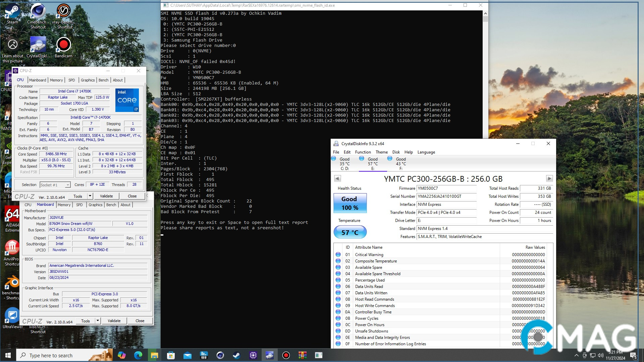
Task: Switch to Memory tab in top CPU-Z
Action: (x=56, y=80)
